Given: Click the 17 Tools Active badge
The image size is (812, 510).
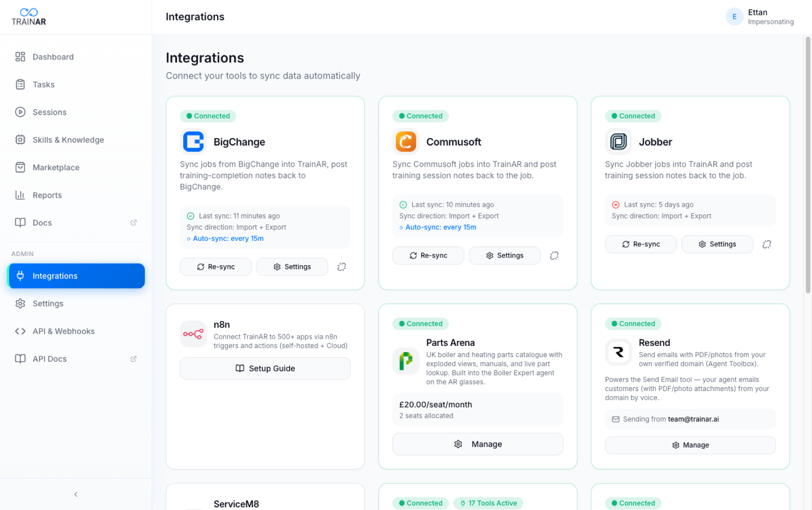Looking at the screenshot, I should point(488,503).
